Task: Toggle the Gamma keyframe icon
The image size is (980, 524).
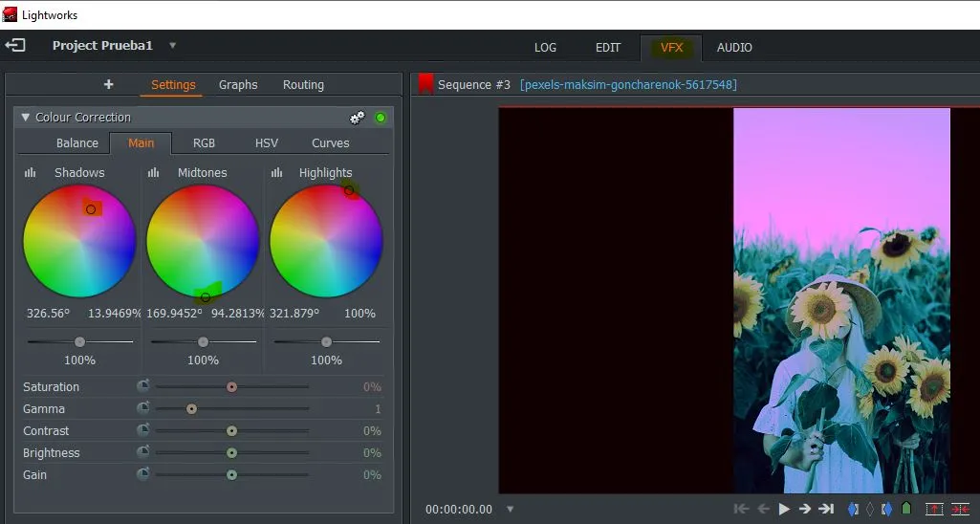Action: tap(143, 408)
